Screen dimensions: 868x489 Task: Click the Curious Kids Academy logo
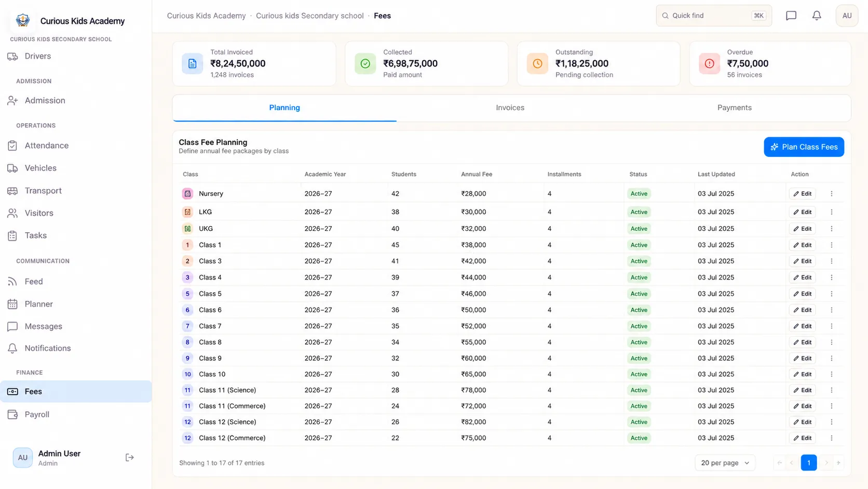point(23,20)
